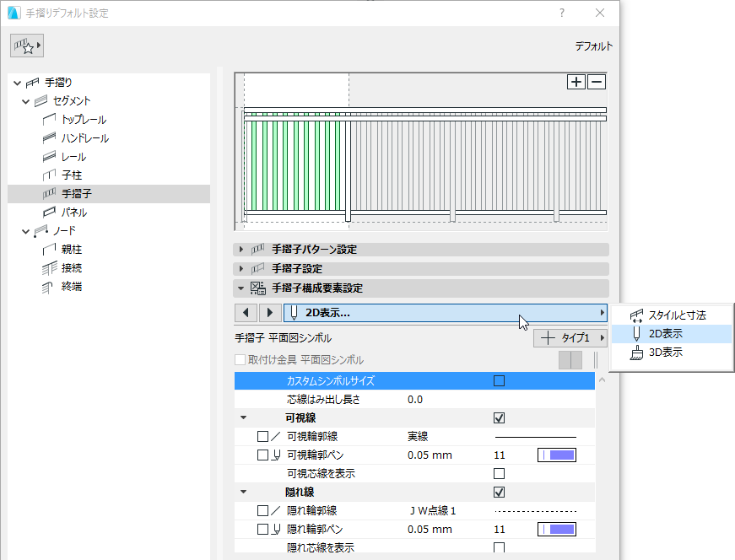This screenshot has height=560, width=735.
Task: Open the Favorites popup via star icon
Action: click(x=25, y=45)
